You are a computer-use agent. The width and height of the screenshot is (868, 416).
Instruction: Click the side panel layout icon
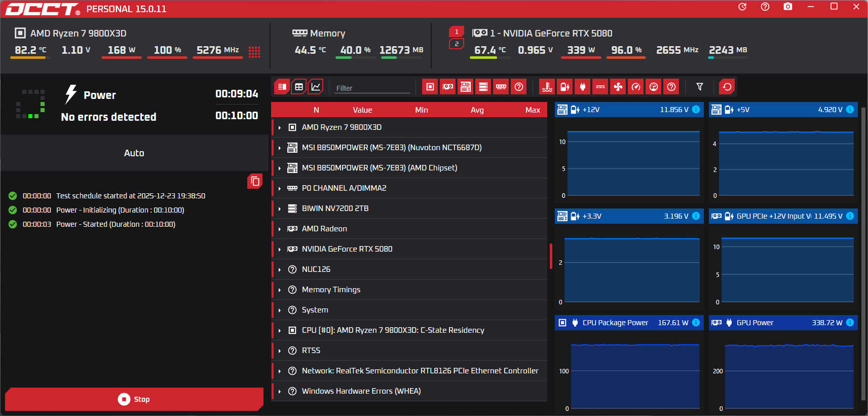(x=282, y=87)
